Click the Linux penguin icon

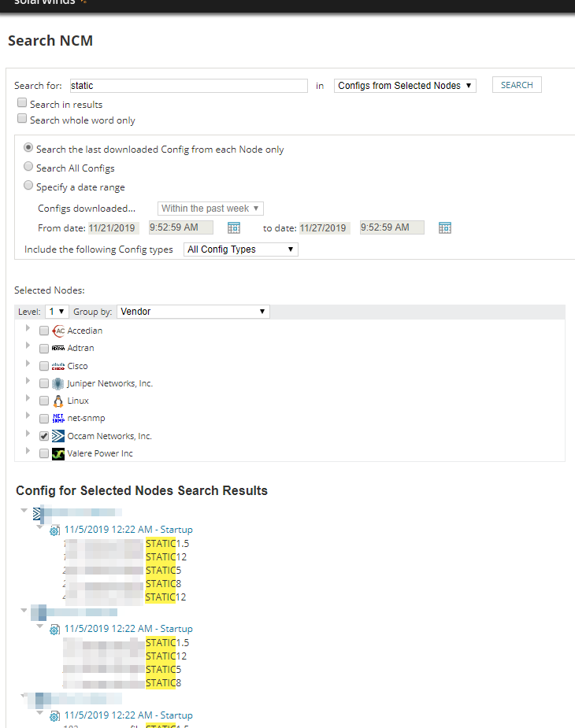click(58, 401)
